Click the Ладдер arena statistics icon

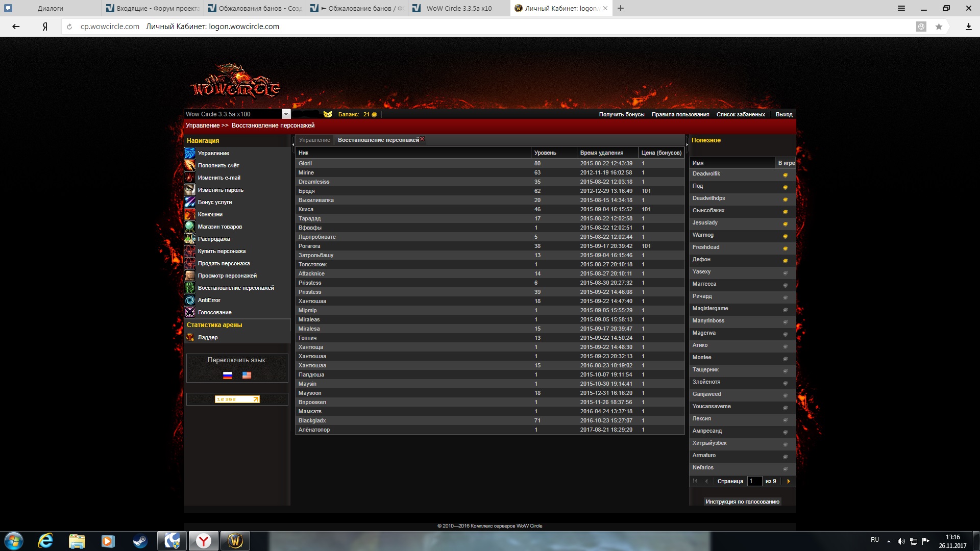(x=189, y=337)
